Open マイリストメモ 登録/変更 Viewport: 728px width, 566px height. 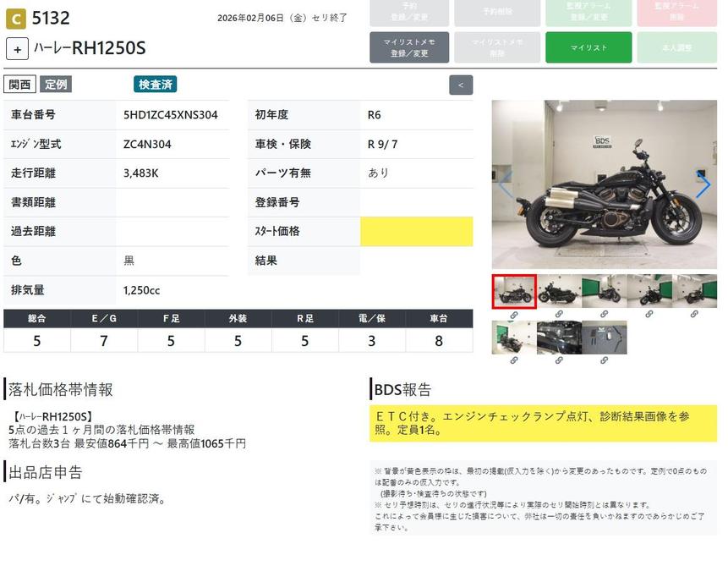pyautogui.click(x=409, y=47)
